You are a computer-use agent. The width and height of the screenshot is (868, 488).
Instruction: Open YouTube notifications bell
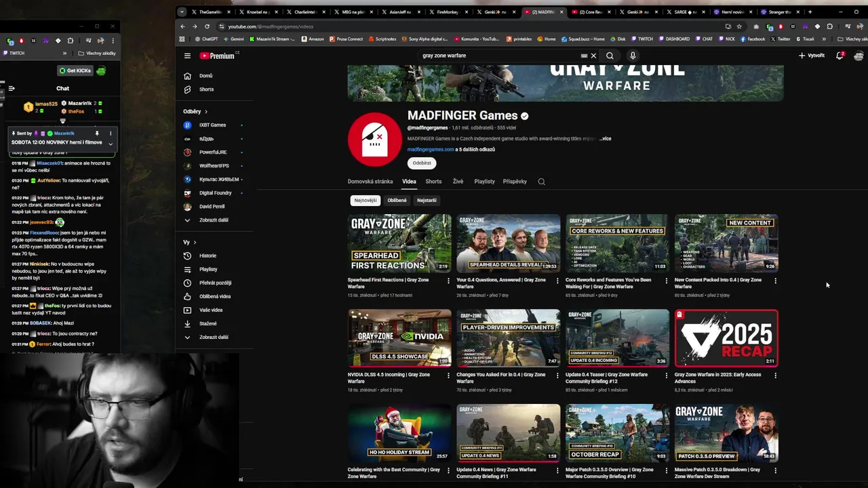pyautogui.click(x=840, y=56)
